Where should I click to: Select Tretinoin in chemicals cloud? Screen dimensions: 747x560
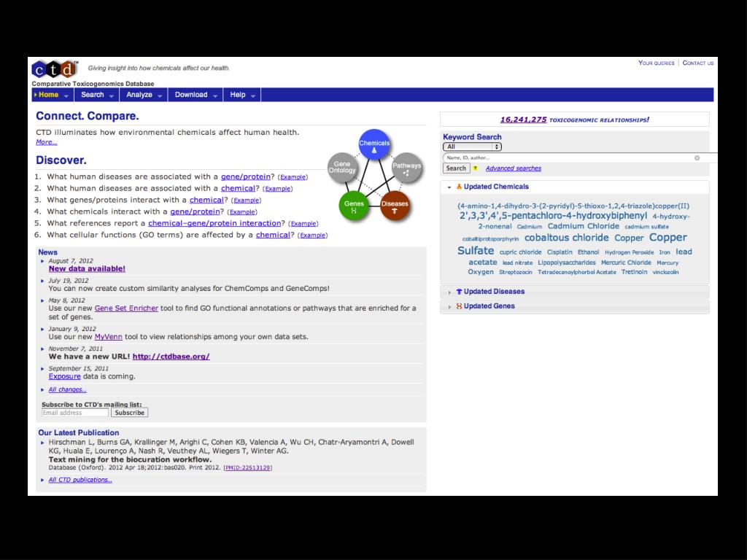[634, 272]
